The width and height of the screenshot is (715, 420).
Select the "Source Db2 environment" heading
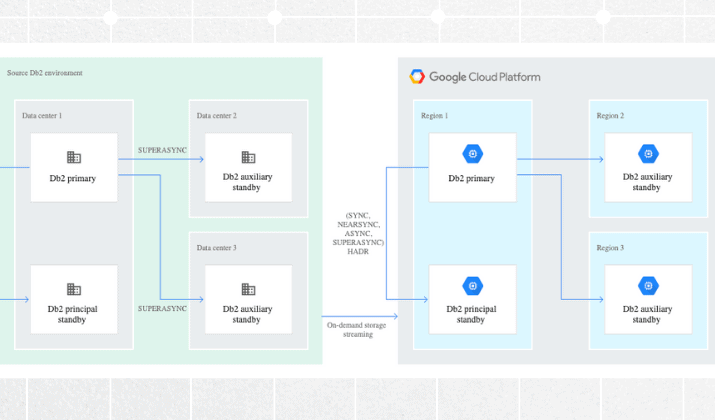click(45, 73)
